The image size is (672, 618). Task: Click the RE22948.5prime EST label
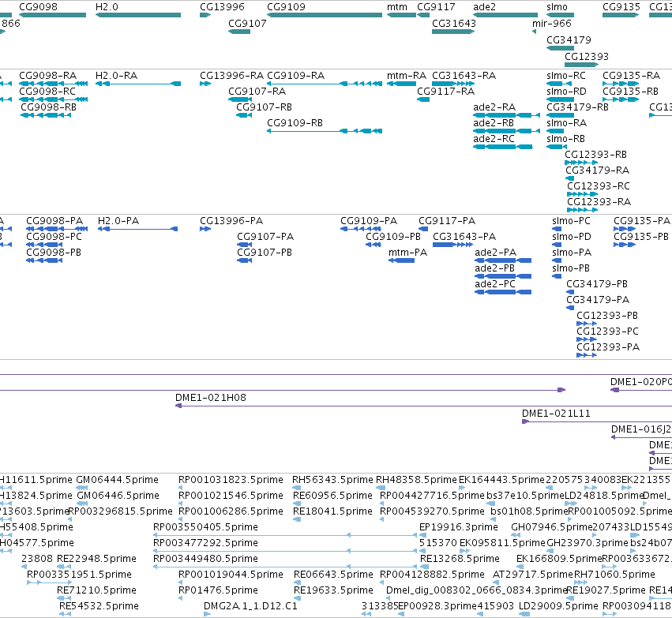pos(96,559)
